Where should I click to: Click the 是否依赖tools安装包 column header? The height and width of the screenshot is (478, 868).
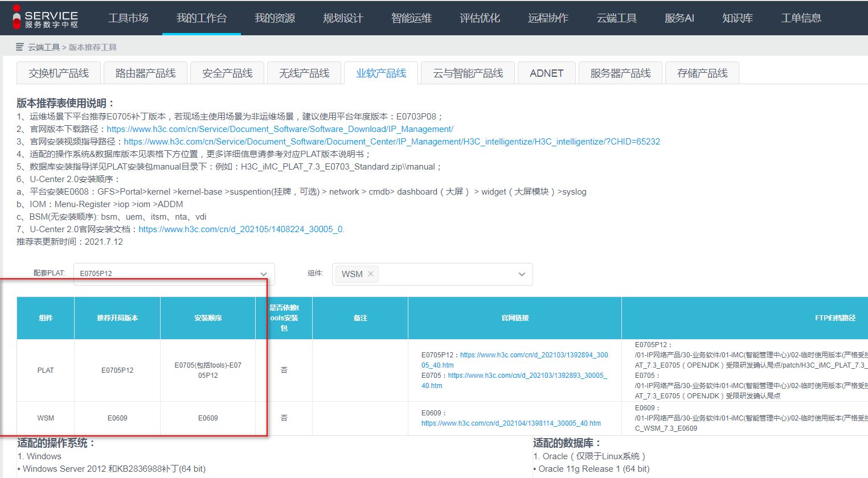[x=284, y=318]
